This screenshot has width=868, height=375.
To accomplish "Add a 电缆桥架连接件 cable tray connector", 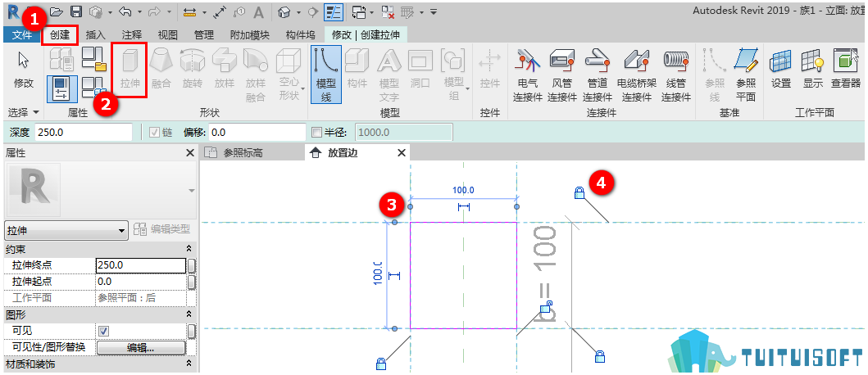I will (x=637, y=75).
